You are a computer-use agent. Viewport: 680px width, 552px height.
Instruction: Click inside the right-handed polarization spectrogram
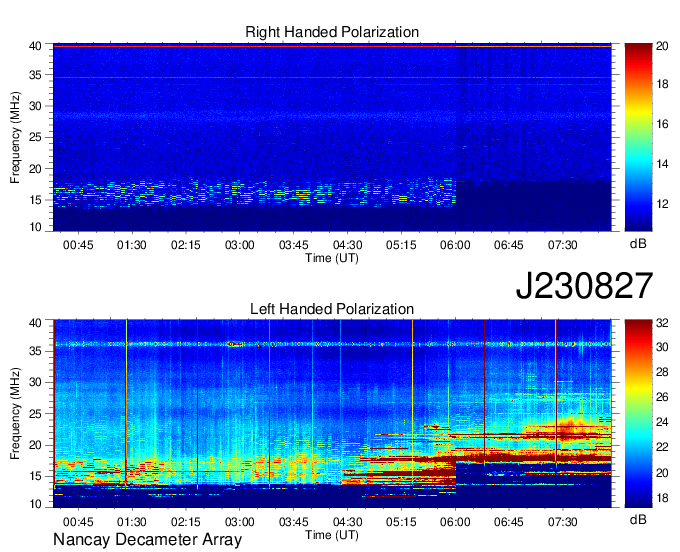[332, 137]
